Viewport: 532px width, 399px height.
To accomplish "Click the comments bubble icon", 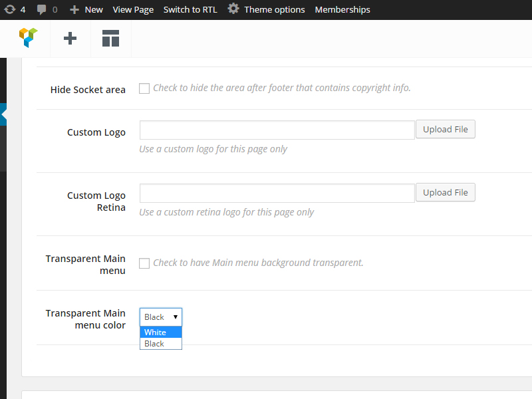I will [42, 9].
